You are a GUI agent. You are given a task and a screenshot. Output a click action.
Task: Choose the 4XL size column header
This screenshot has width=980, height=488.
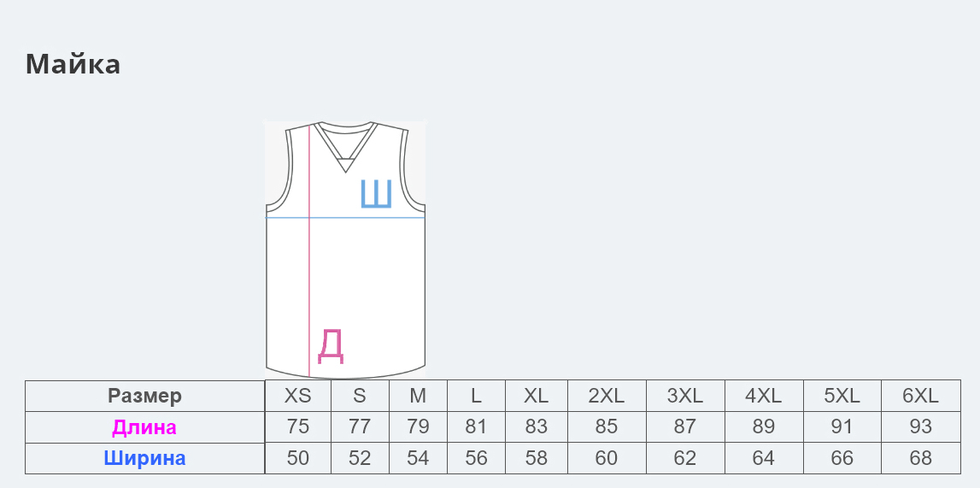[764, 396]
